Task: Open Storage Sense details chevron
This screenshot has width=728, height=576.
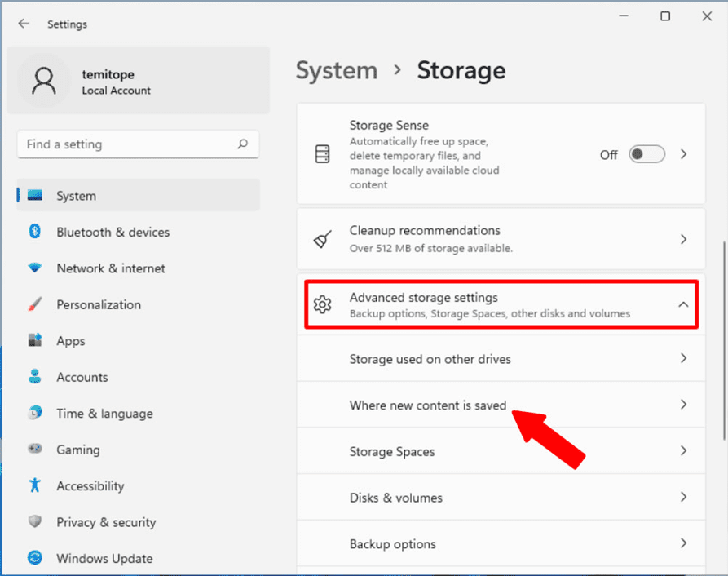Action: pos(683,154)
